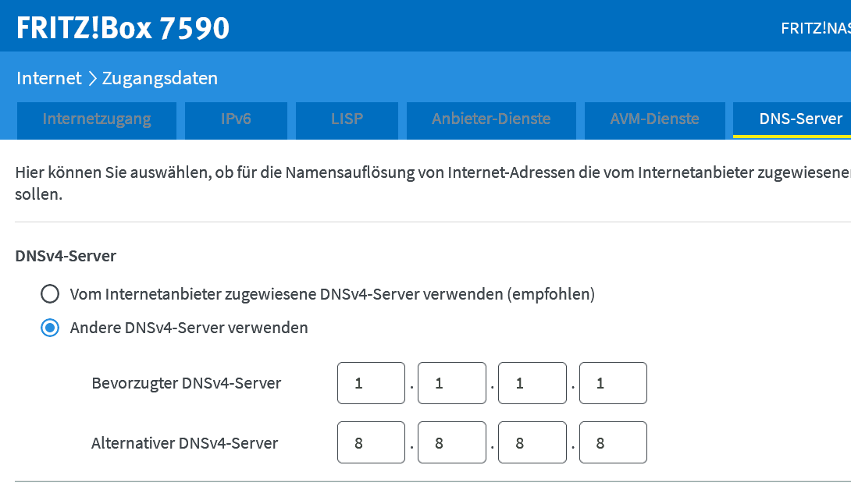Click third octet of Alternativer DNSv4-Server
Image resolution: width=851 pixels, height=504 pixels.
(532, 442)
